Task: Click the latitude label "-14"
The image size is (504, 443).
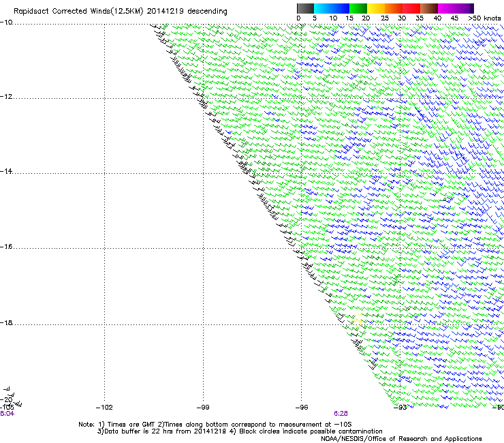Action: point(6,171)
